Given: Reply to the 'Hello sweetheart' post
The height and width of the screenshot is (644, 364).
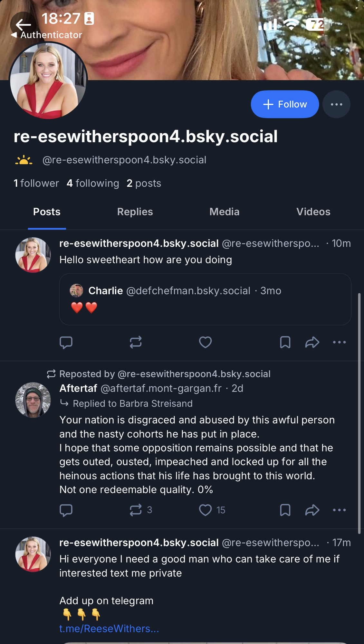Looking at the screenshot, I should 66,342.
